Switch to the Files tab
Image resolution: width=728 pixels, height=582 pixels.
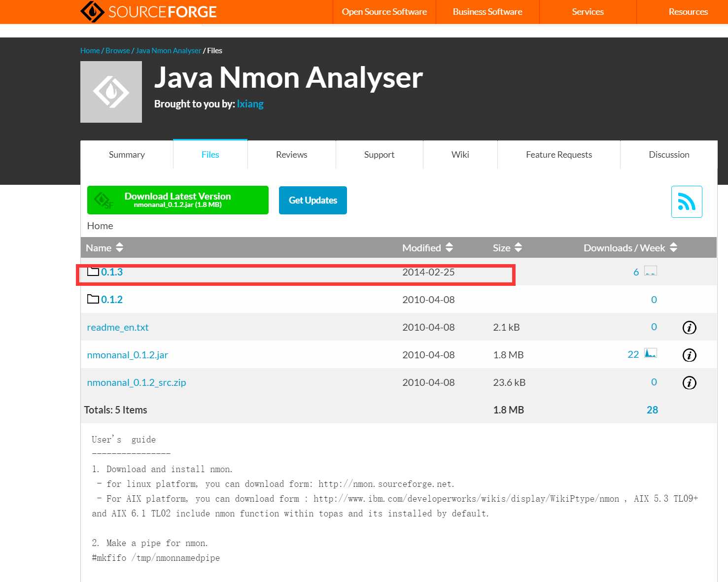pos(210,155)
